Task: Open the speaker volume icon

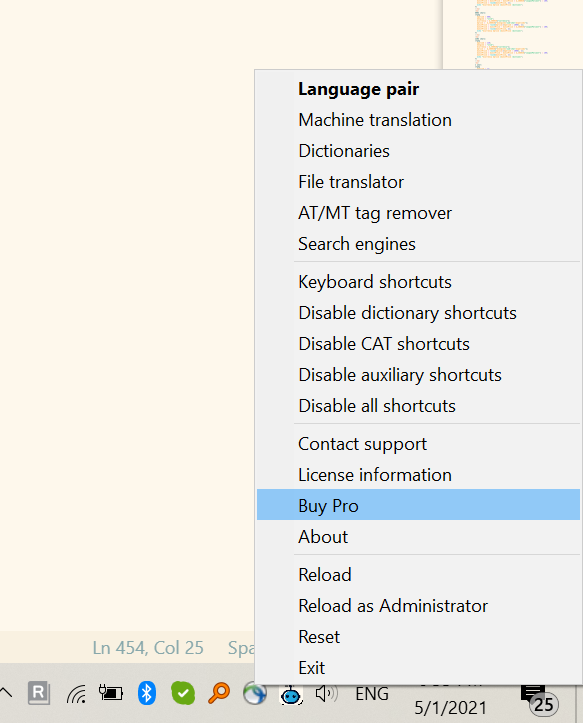Action: pos(326,693)
